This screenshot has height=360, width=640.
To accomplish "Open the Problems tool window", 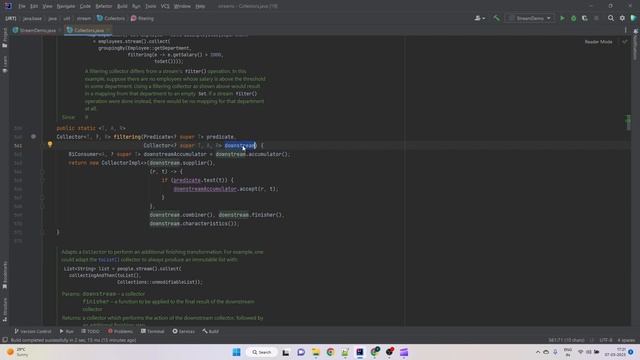I will pyautogui.click(x=120, y=331).
